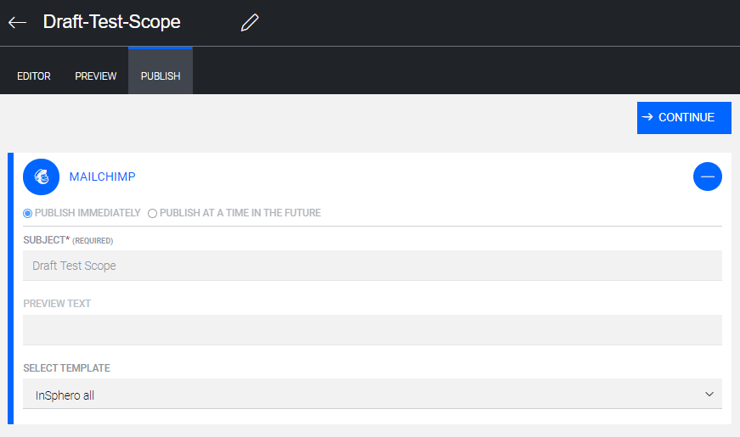Click the SUBJECT required label
Image resolution: width=740 pixels, height=437 pixels.
click(68, 240)
